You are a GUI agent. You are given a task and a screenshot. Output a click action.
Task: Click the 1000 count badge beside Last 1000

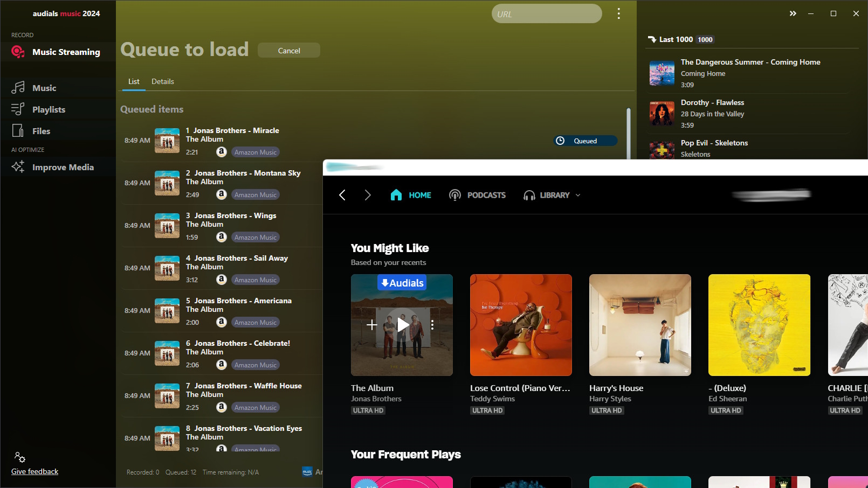[705, 39]
